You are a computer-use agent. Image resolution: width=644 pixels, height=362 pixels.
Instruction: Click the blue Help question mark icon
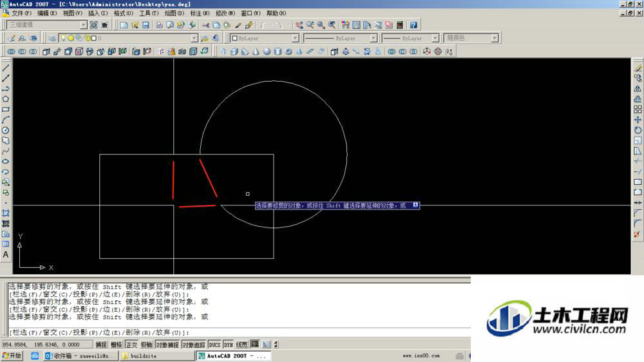point(413,25)
